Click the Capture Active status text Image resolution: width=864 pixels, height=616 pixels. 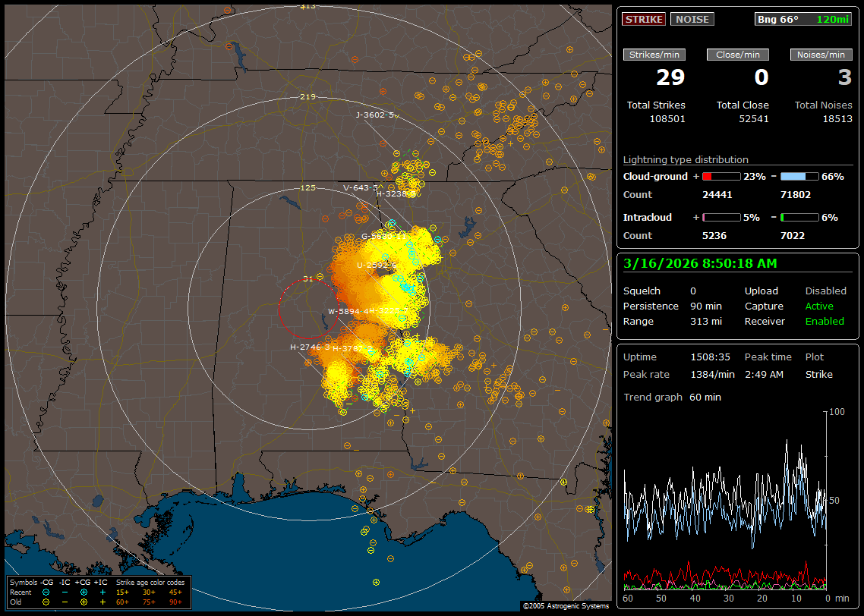819,306
